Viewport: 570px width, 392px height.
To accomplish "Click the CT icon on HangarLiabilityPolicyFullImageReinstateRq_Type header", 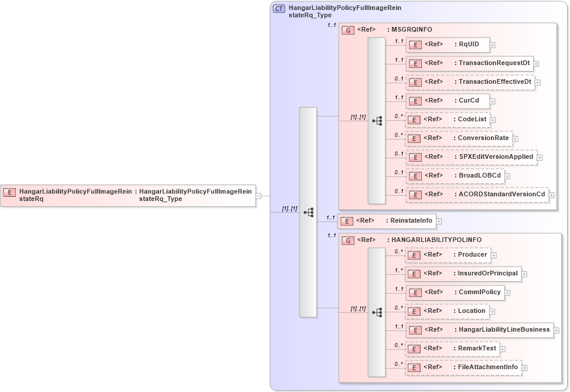I will 278,8.
